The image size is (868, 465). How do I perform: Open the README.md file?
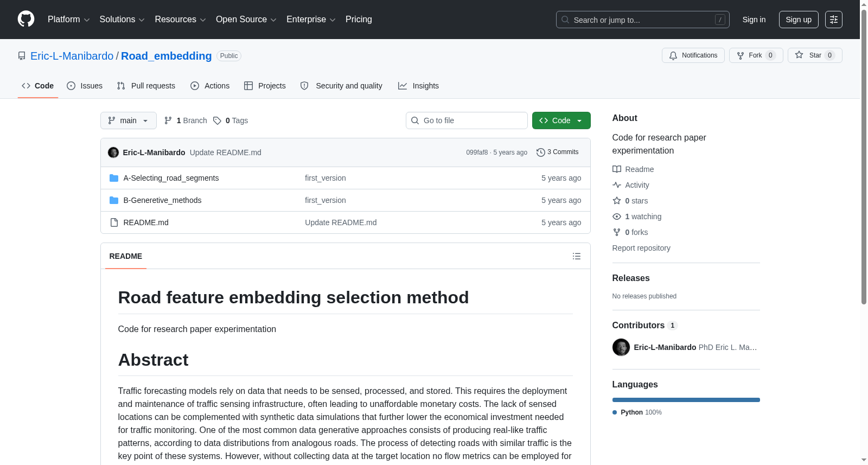coord(146,222)
